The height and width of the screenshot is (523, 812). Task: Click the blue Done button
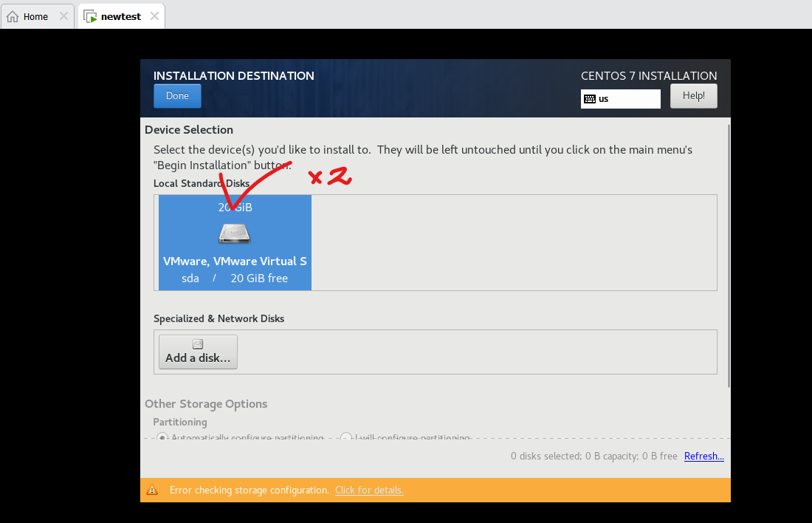(177, 96)
